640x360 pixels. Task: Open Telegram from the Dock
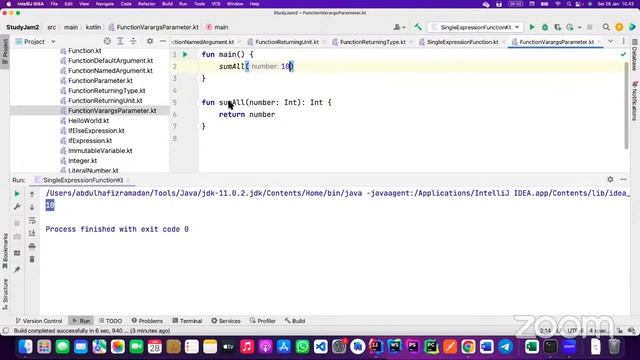(505, 347)
